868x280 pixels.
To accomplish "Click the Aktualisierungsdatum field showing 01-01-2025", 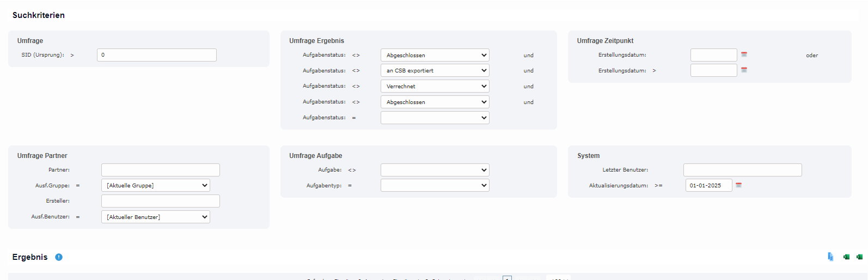I will click(x=708, y=185).
